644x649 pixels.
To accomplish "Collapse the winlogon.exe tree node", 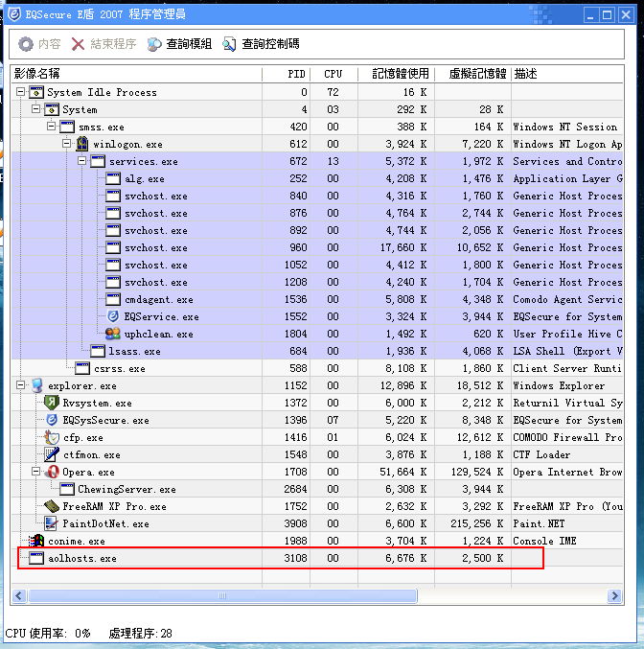I will coord(66,143).
